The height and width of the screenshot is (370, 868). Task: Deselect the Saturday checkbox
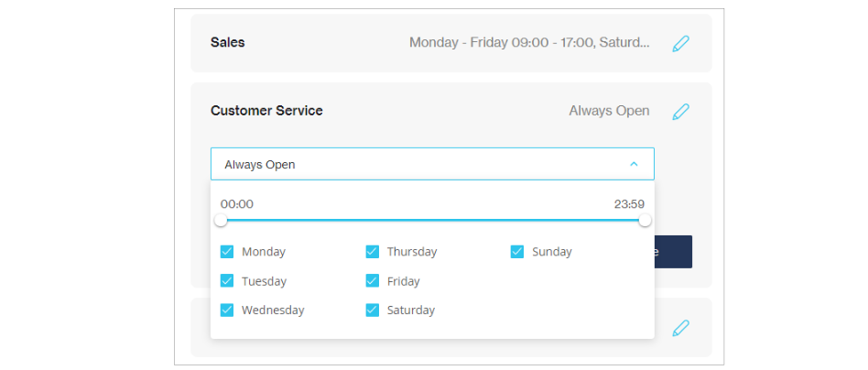[373, 310]
